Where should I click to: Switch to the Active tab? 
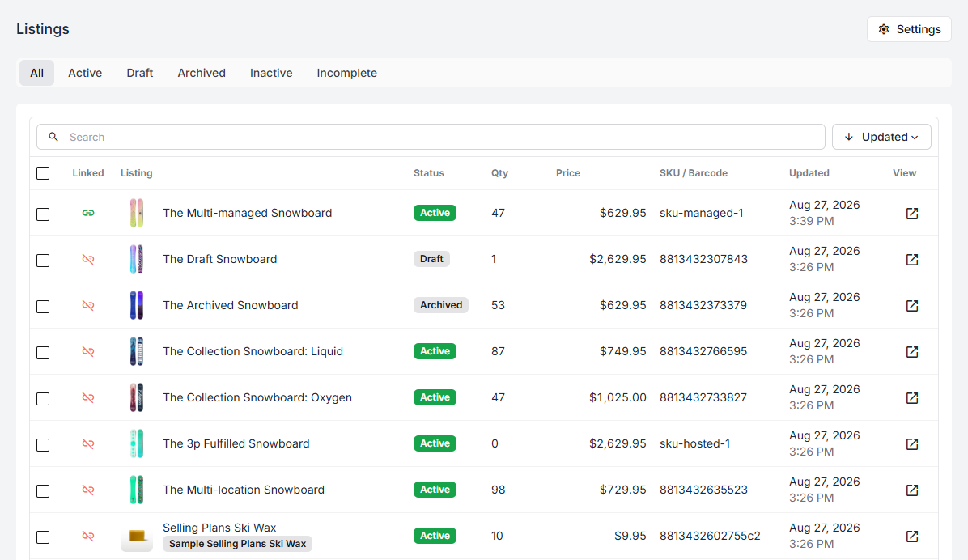84,73
